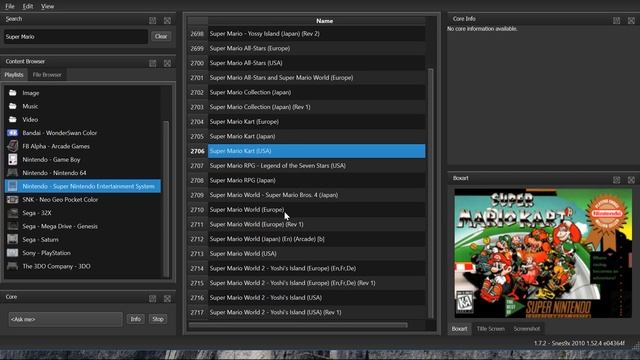Screen dimensions: 640x360
Task: Click the Snes9x 2010 version status text
Action: pos(579,343)
